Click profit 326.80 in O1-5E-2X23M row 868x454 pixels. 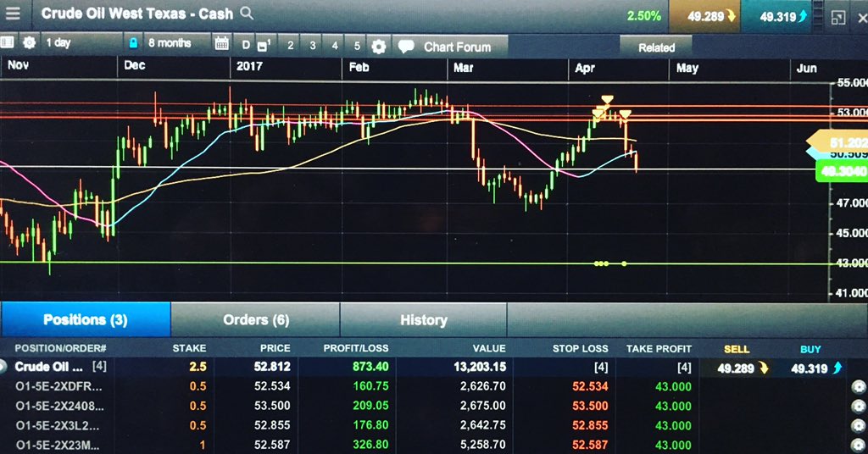coord(370,445)
